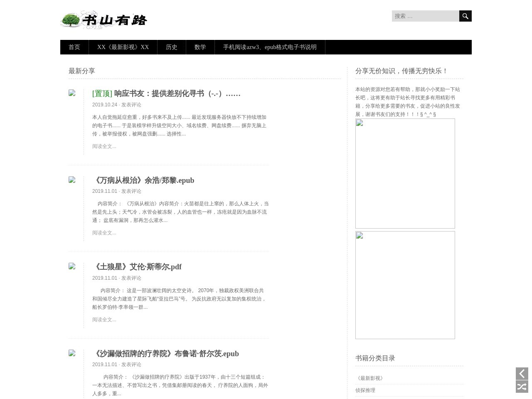The height and width of the screenshot is (399, 532).
Task: Open the 数学 navigation menu item
Action: tap(200, 47)
